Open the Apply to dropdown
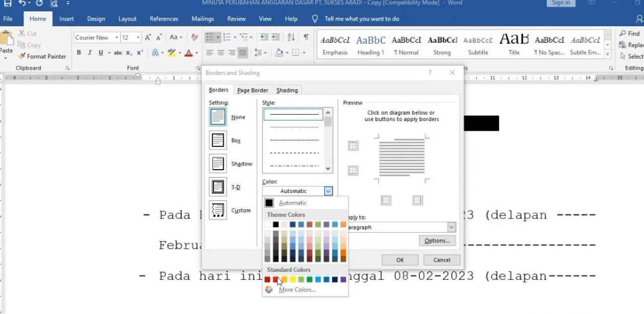This screenshot has width=644, height=314. [451, 227]
